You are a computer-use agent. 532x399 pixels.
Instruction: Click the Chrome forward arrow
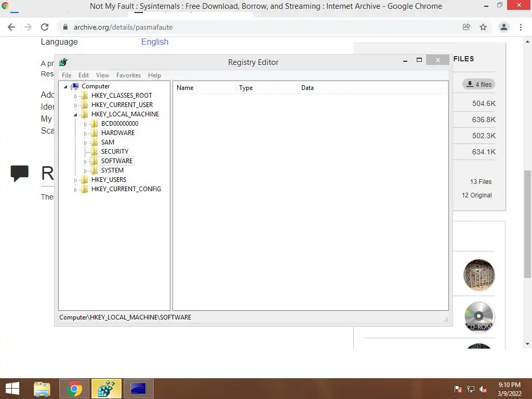(x=28, y=27)
